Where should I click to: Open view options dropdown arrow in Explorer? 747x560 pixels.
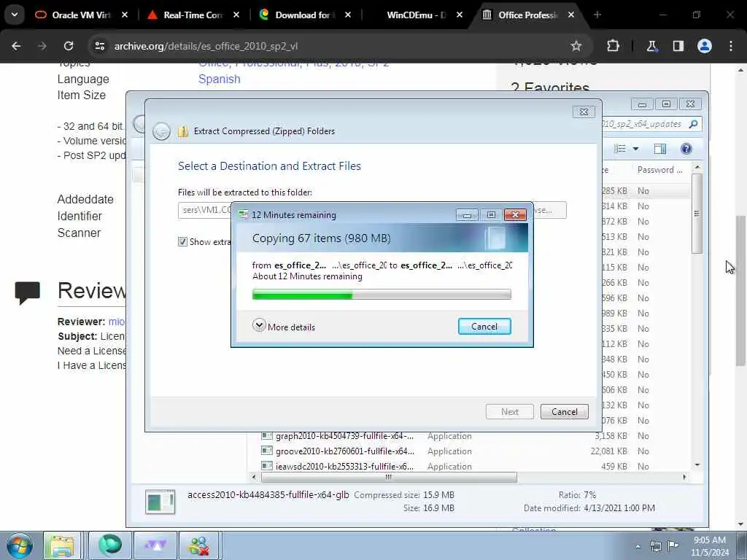point(635,149)
